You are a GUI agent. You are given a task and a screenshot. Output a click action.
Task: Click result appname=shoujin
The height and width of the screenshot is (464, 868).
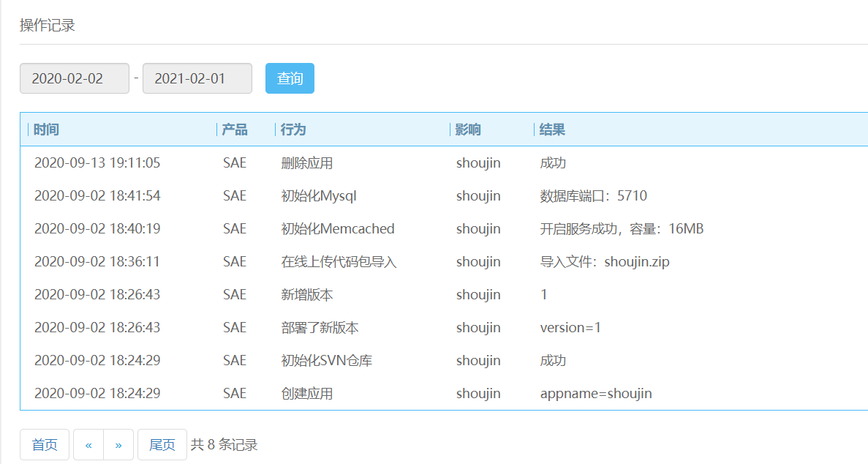point(596,393)
